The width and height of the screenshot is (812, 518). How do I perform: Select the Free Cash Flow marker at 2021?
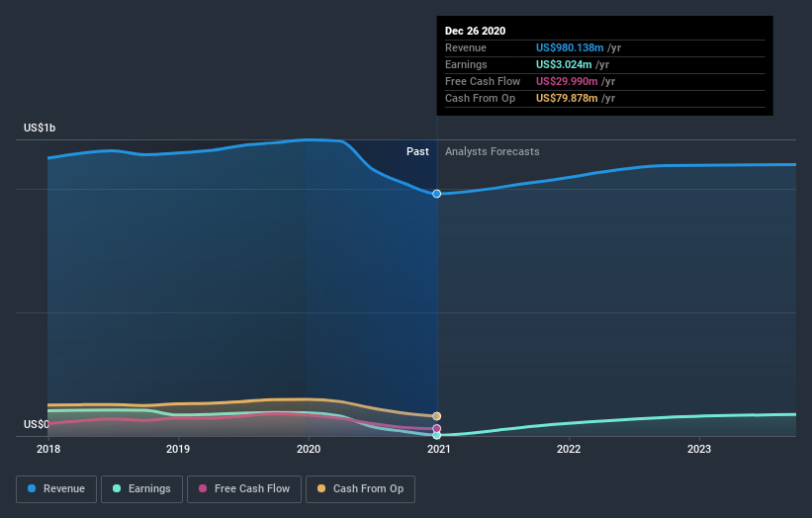(x=437, y=428)
